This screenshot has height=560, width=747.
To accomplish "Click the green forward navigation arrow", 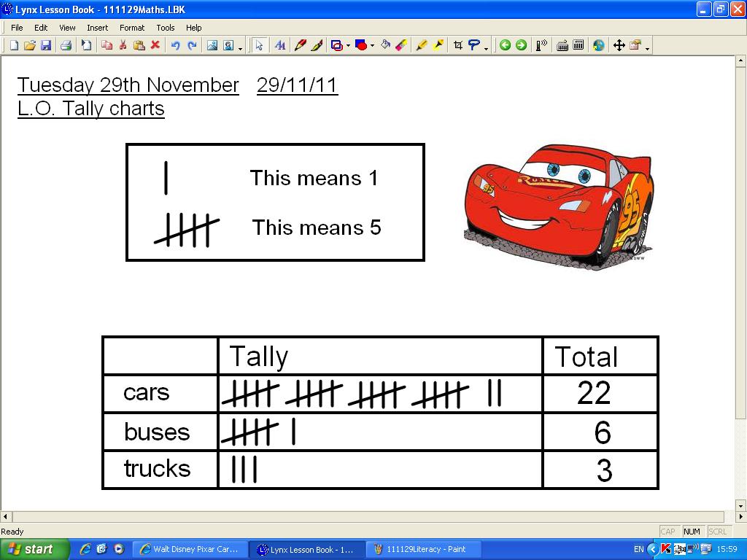I will click(520, 45).
